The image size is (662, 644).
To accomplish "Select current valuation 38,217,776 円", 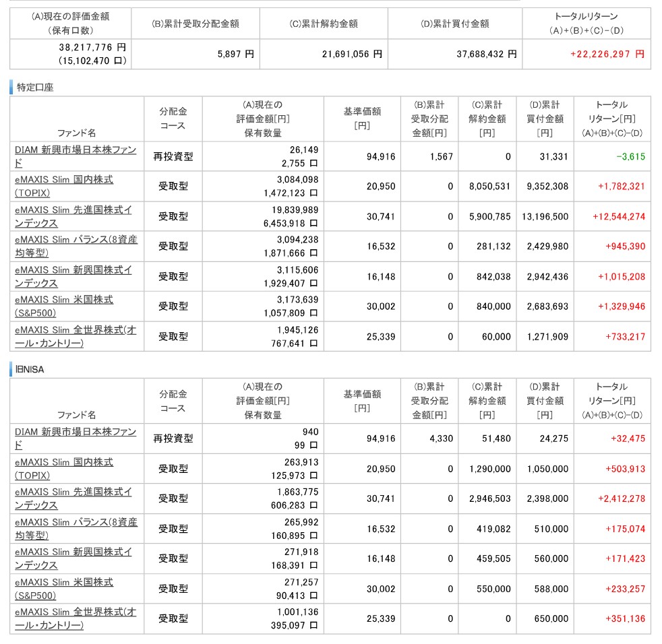I will (x=92, y=47).
